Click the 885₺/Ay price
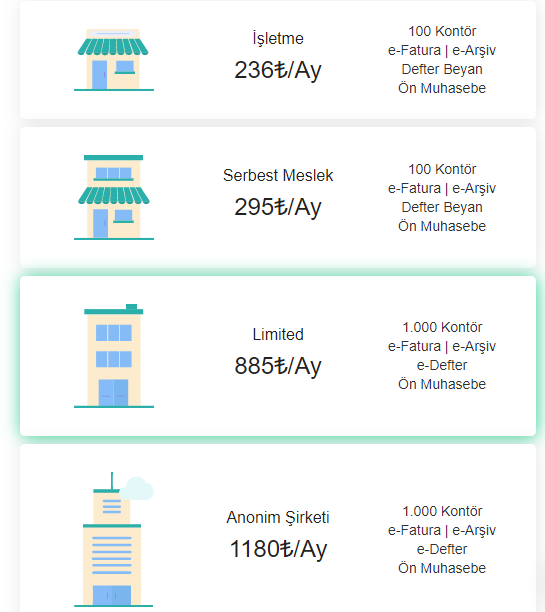545x612 pixels. pos(278,366)
